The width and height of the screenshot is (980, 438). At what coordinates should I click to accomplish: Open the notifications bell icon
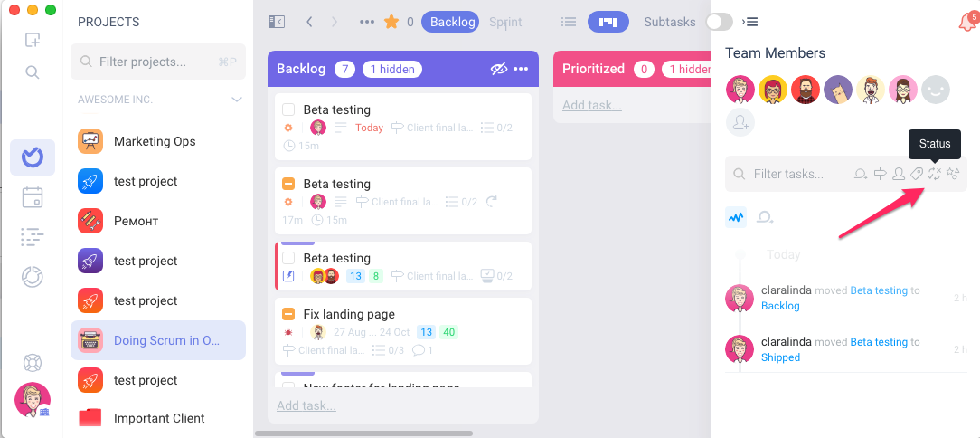(x=966, y=23)
